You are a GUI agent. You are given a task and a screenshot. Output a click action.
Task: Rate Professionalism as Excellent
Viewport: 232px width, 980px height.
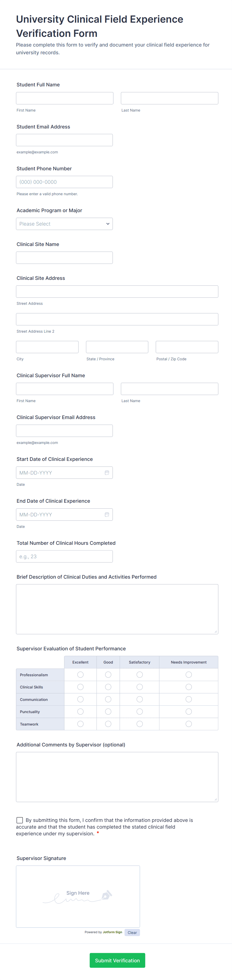click(x=80, y=674)
